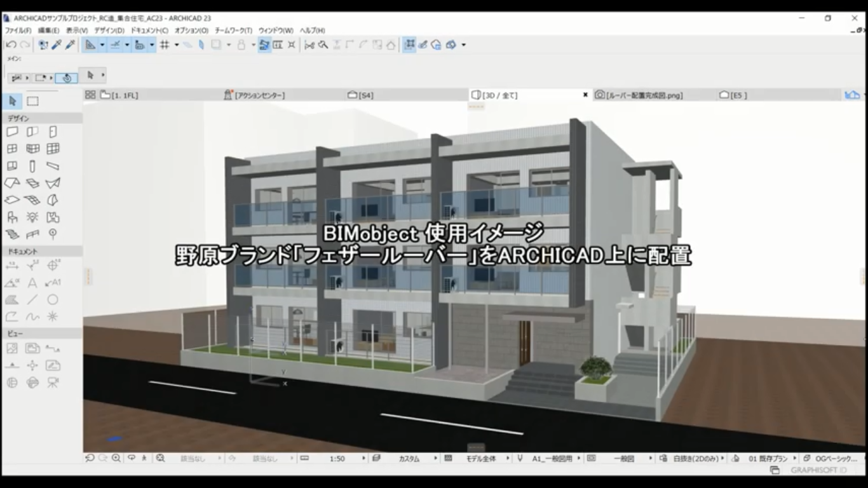Open the grid snap dropdown arrow
This screenshot has width=868, height=488.
pyautogui.click(x=176, y=44)
